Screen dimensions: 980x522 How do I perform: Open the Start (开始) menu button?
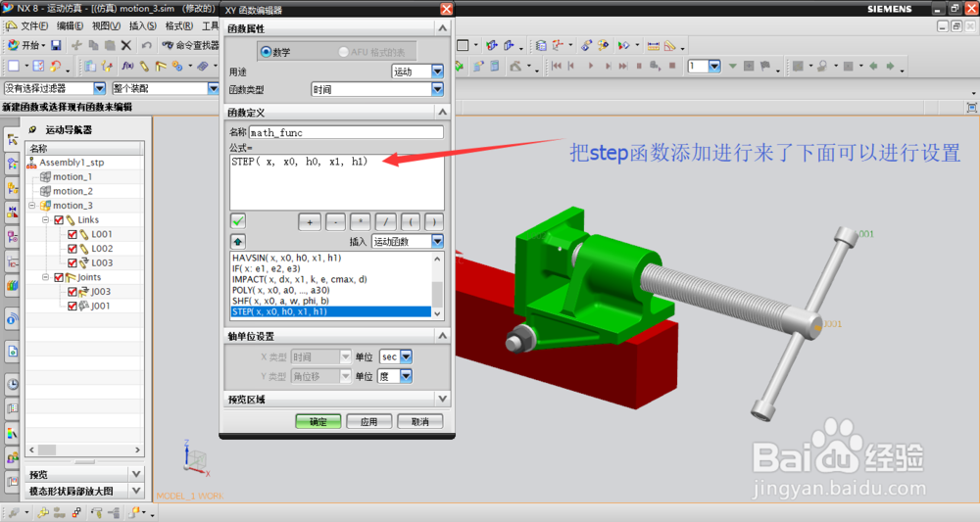click(x=26, y=45)
